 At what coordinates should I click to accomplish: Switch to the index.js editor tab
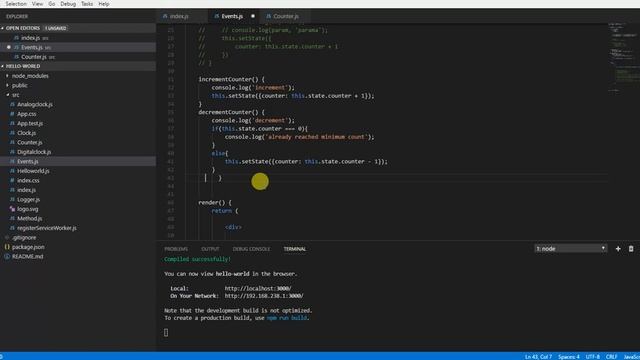(179, 16)
